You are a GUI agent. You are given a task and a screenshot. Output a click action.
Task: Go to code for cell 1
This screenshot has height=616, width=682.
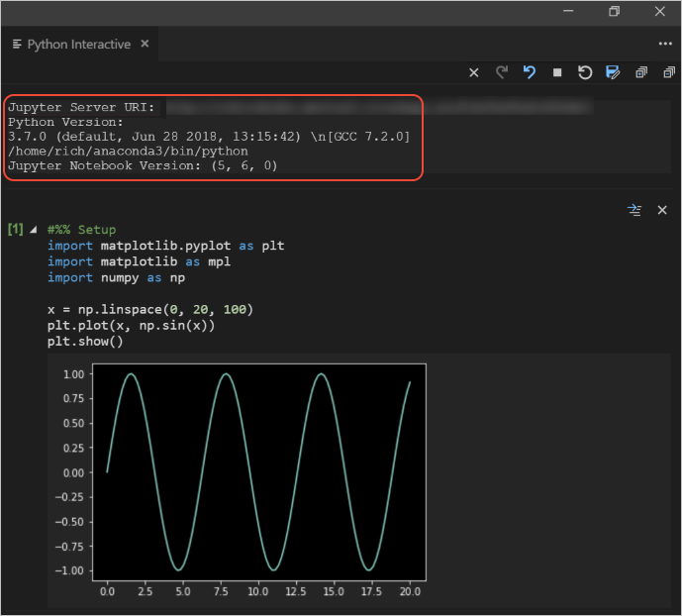634,210
